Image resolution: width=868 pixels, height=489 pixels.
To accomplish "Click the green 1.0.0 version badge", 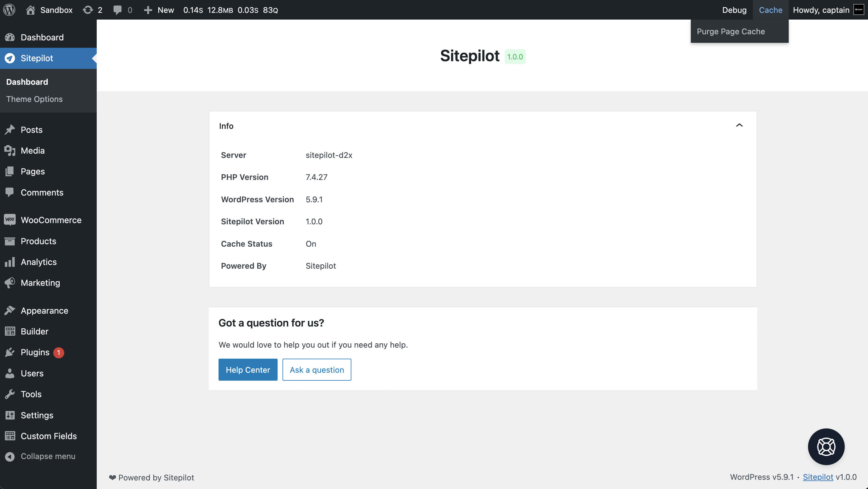I will tap(515, 57).
